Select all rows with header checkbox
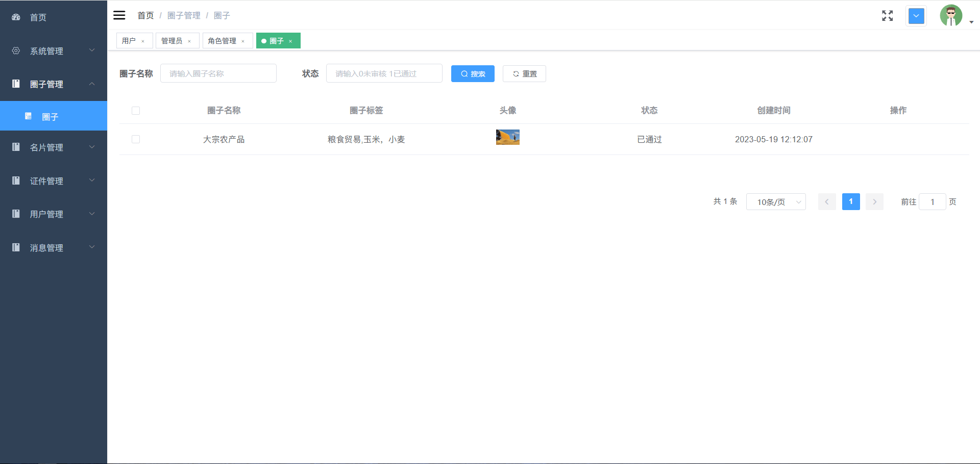 pos(136,111)
